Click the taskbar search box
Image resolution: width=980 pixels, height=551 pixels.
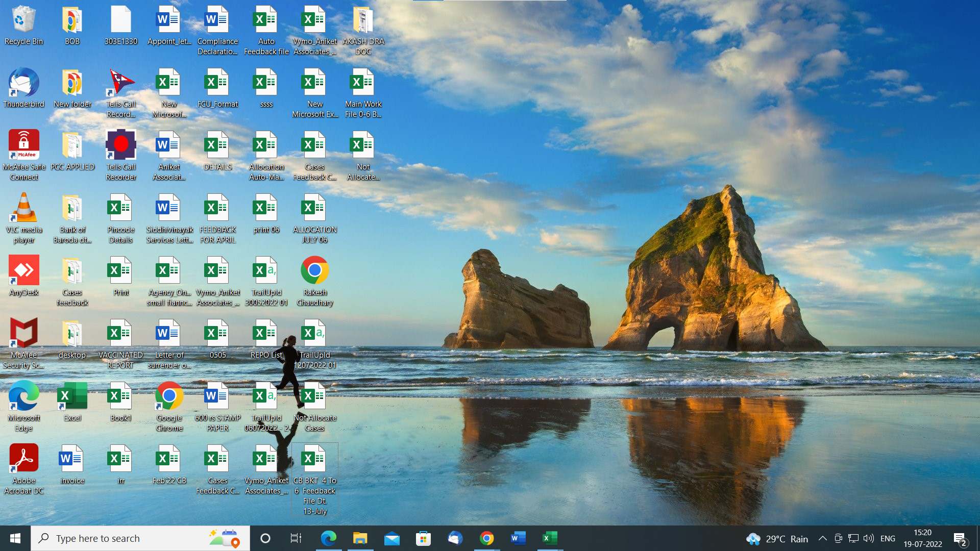coord(128,538)
